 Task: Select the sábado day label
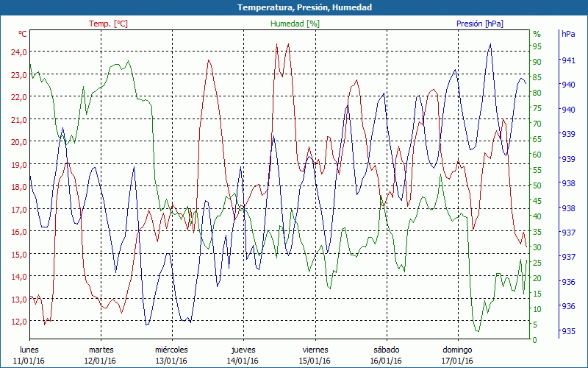click(386, 350)
